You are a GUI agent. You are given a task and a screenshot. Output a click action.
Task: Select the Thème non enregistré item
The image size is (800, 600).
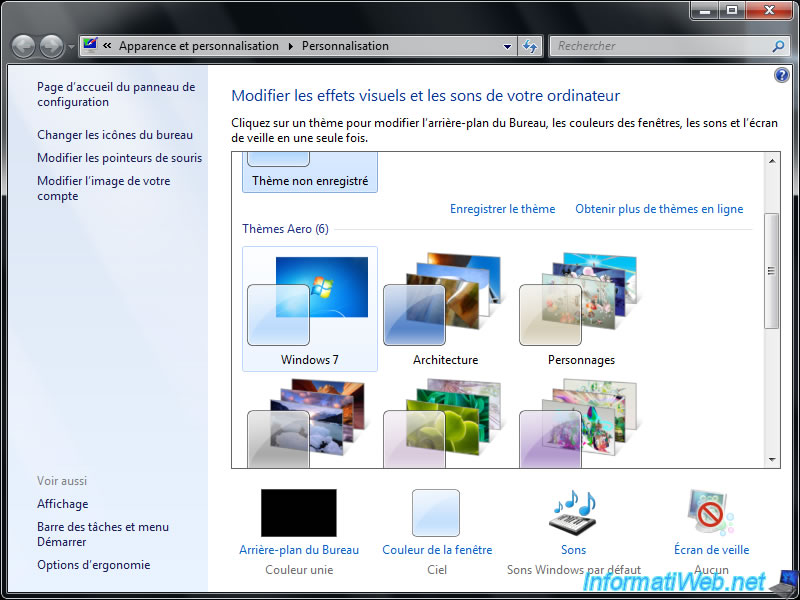coord(310,172)
